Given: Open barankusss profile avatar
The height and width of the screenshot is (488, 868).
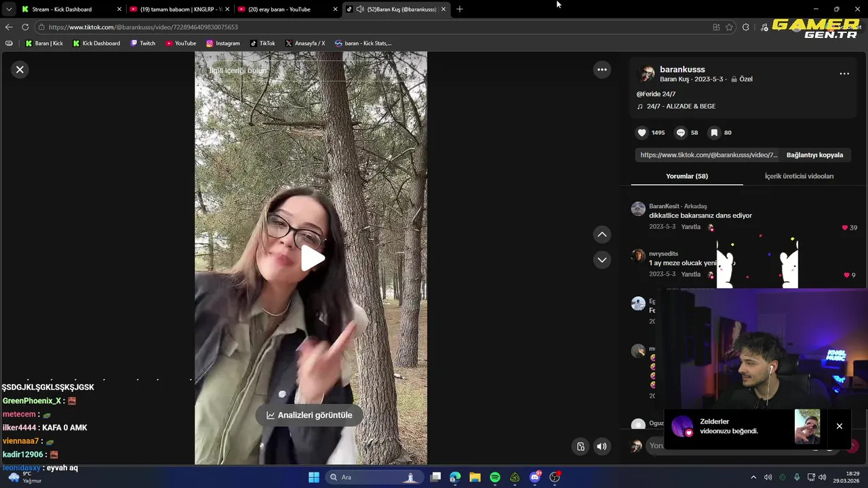Looking at the screenshot, I should (647, 73).
